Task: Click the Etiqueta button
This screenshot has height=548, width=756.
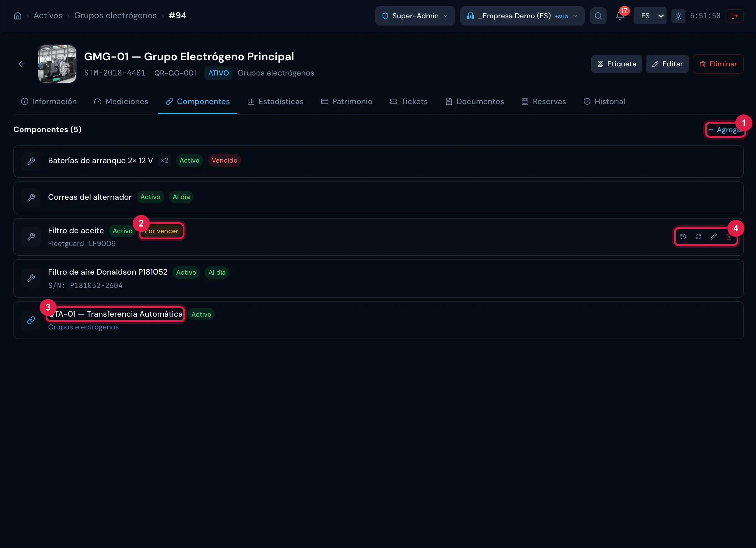Action: [x=616, y=64]
